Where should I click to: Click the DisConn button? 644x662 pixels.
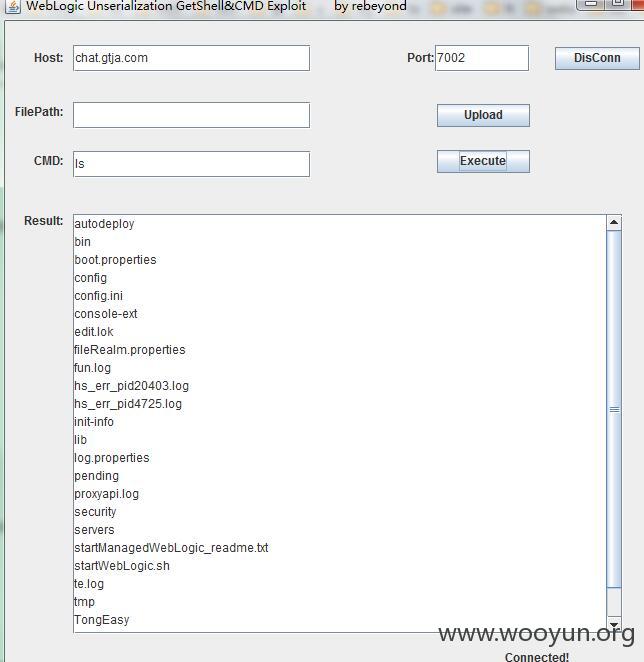click(x=597, y=58)
